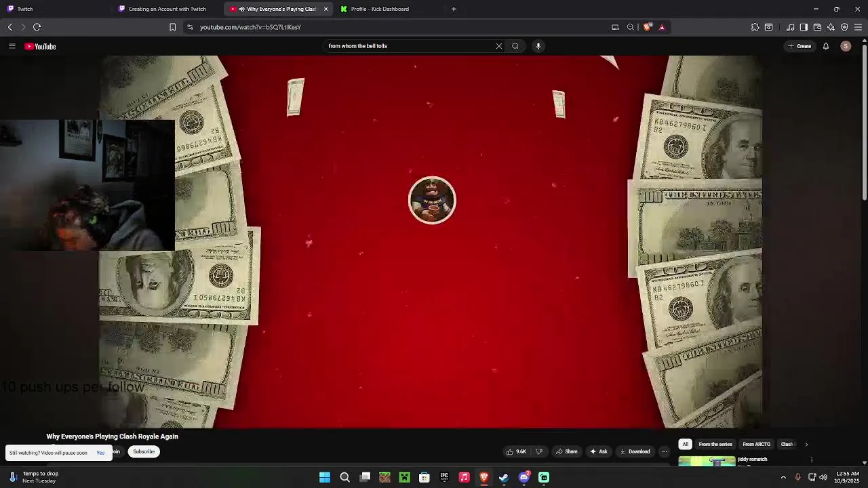Click the address bar URL field

point(400,27)
